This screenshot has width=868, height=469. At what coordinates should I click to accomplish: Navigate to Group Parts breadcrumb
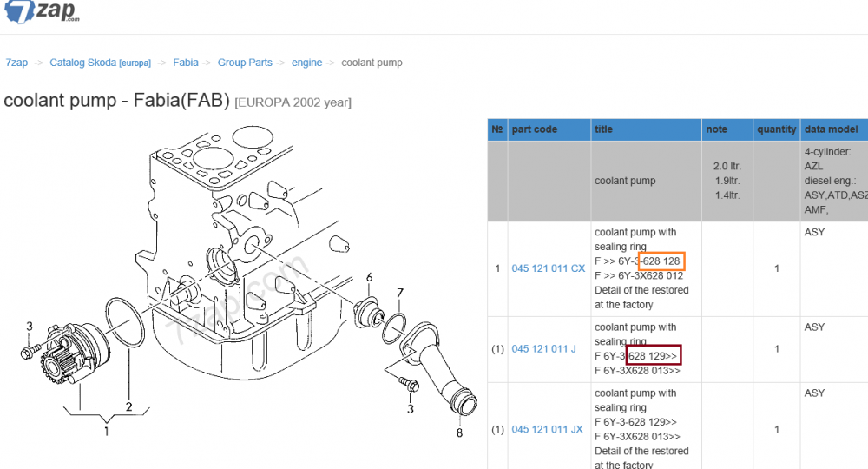(245, 63)
